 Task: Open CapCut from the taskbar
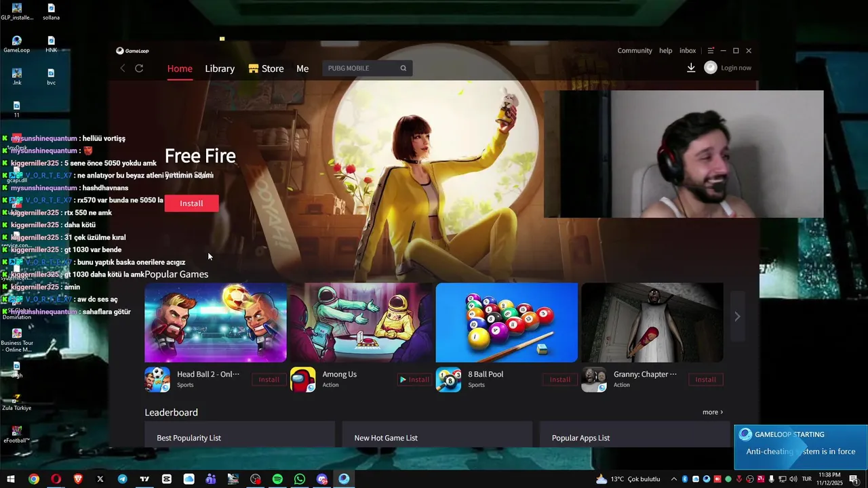167,479
